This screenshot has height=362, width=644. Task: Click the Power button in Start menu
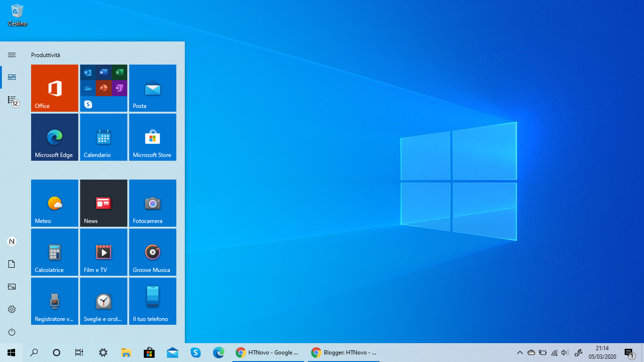click(11, 332)
